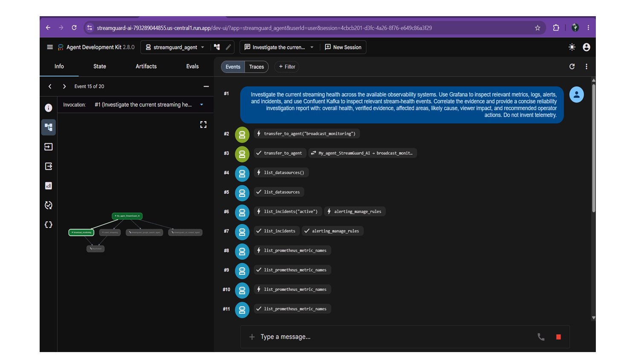Open the hamburger menu beside Agent Development Kit

coord(50,47)
